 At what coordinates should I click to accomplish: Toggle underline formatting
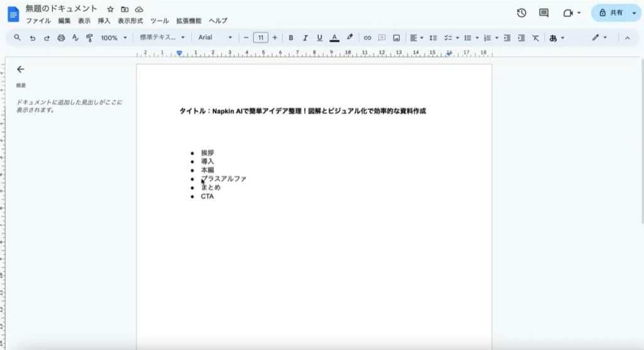[x=319, y=38]
